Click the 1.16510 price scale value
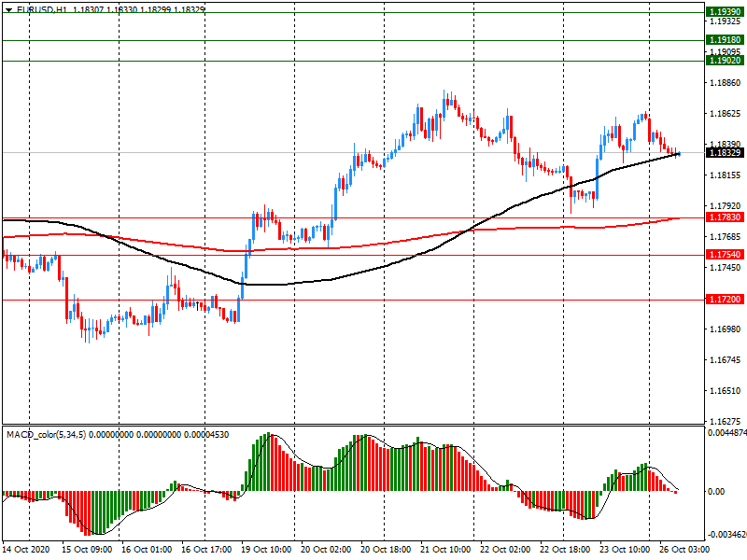This screenshot has height=560, width=747. [x=725, y=391]
